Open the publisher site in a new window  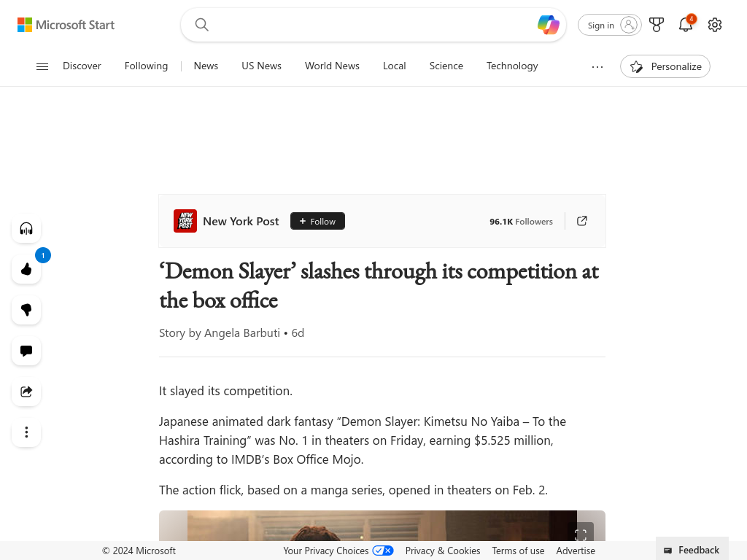tap(581, 221)
